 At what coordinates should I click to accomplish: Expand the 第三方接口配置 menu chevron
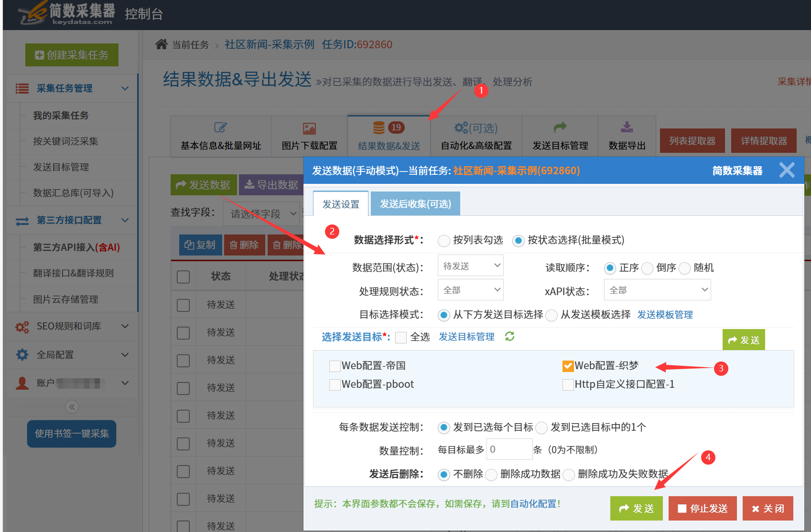click(x=125, y=220)
